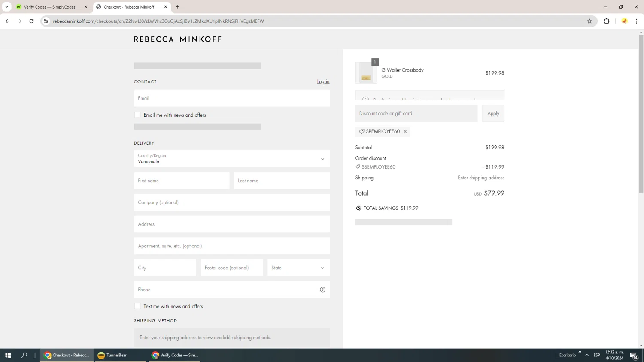Click the Total Savings tag icon
The height and width of the screenshot is (362, 644).
point(358,208)
